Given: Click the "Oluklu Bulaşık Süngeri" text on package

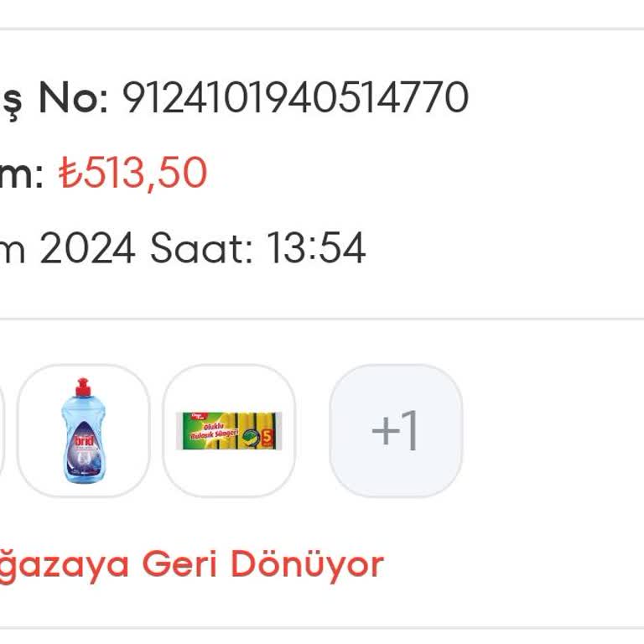Looking at the screenshot, I should coord(214,431).
